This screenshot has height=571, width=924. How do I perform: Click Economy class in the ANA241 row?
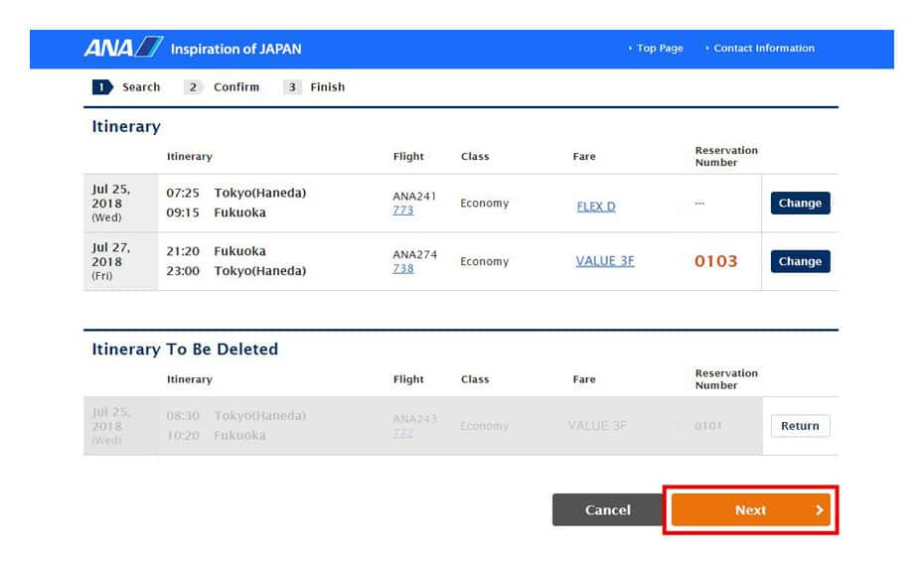[x=485, y=203]
